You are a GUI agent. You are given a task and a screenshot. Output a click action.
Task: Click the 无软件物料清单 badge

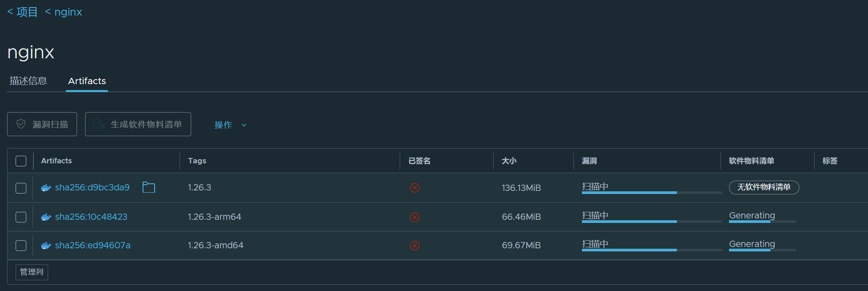coord(764,187)
